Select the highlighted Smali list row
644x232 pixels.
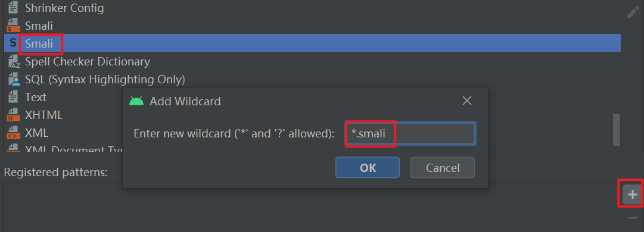pos(312,43)
